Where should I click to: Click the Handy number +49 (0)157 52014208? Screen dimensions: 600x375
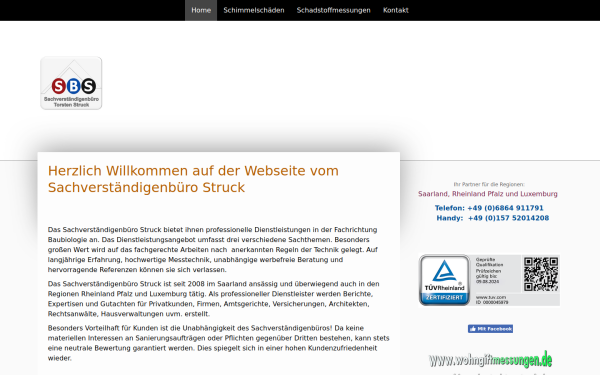coord(492,218)
